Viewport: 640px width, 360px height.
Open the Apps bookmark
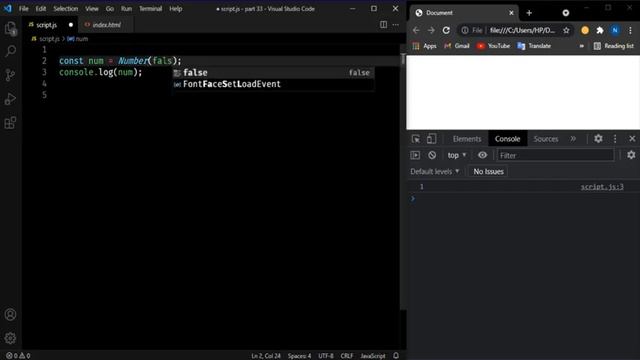[x=424, y=46]
